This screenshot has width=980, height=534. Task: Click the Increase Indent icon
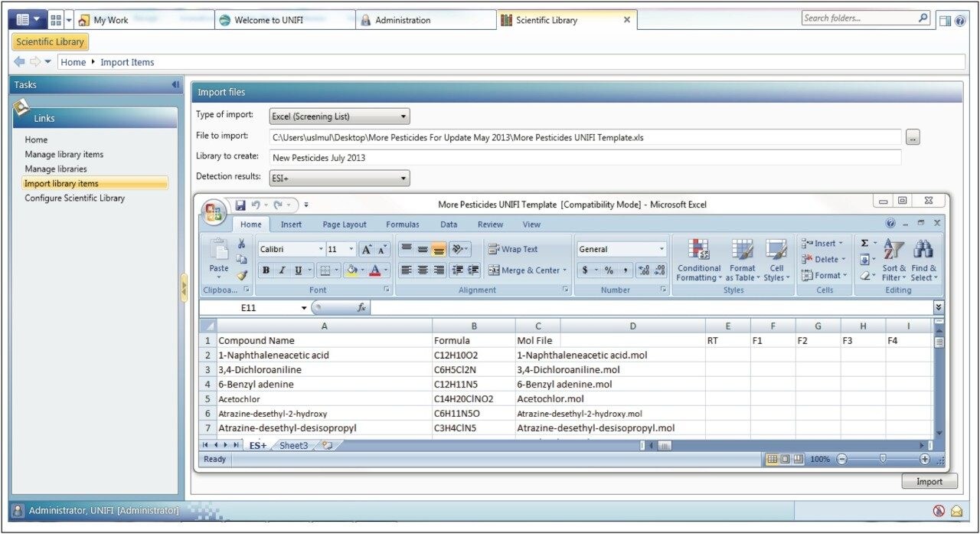[x=473, y=270]
